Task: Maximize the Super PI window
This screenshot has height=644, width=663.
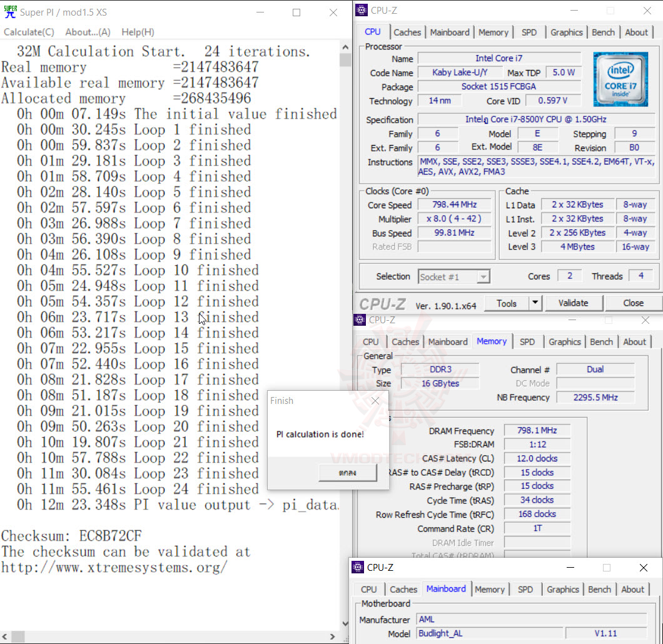Action: coord(296,13)
